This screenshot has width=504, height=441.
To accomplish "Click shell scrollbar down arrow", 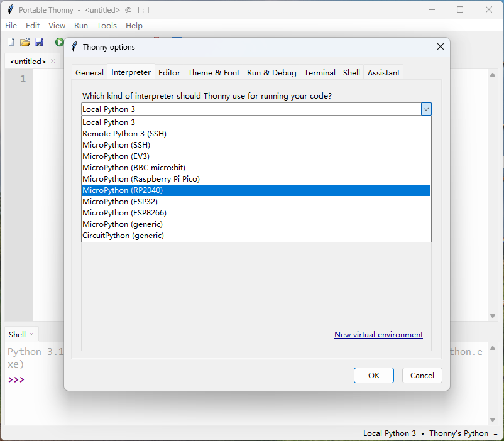I will click(493, 420).
